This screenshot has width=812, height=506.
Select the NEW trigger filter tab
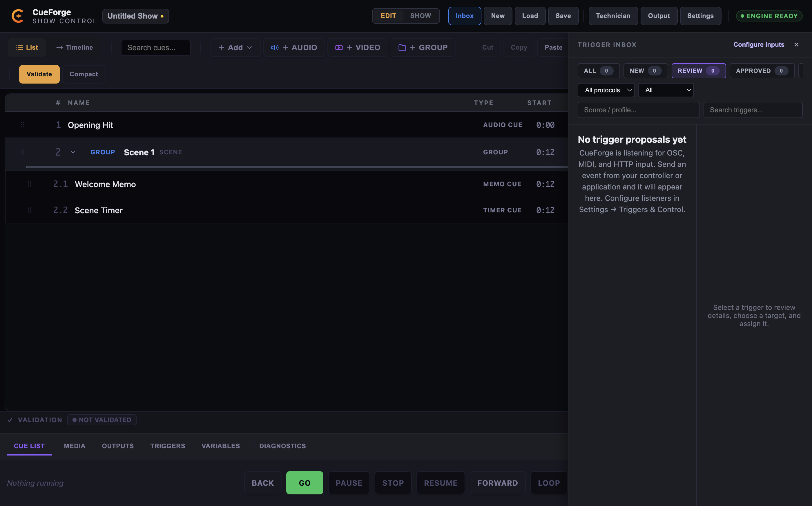point(646,71)
